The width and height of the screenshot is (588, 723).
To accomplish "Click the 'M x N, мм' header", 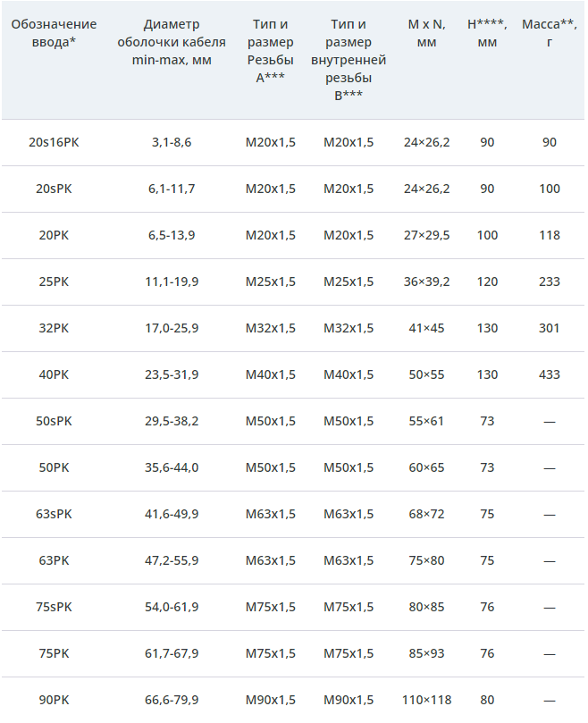I will point(426,33).
